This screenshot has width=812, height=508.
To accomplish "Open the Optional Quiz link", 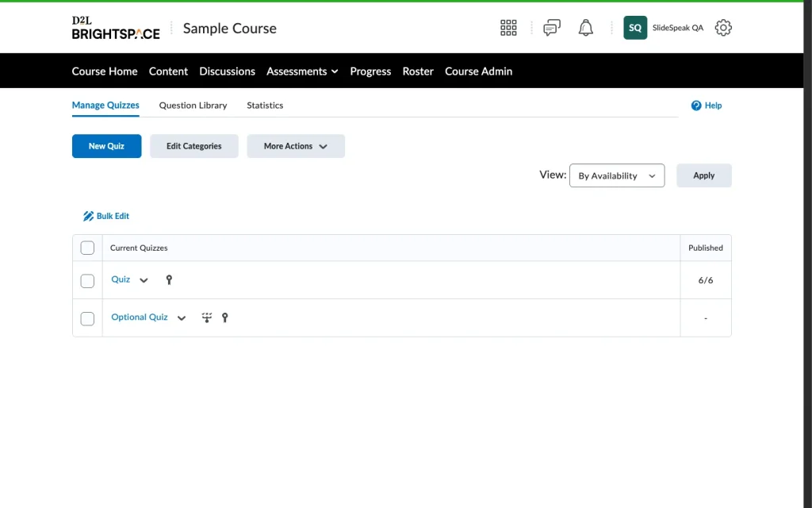I will (x=140, y=317).
